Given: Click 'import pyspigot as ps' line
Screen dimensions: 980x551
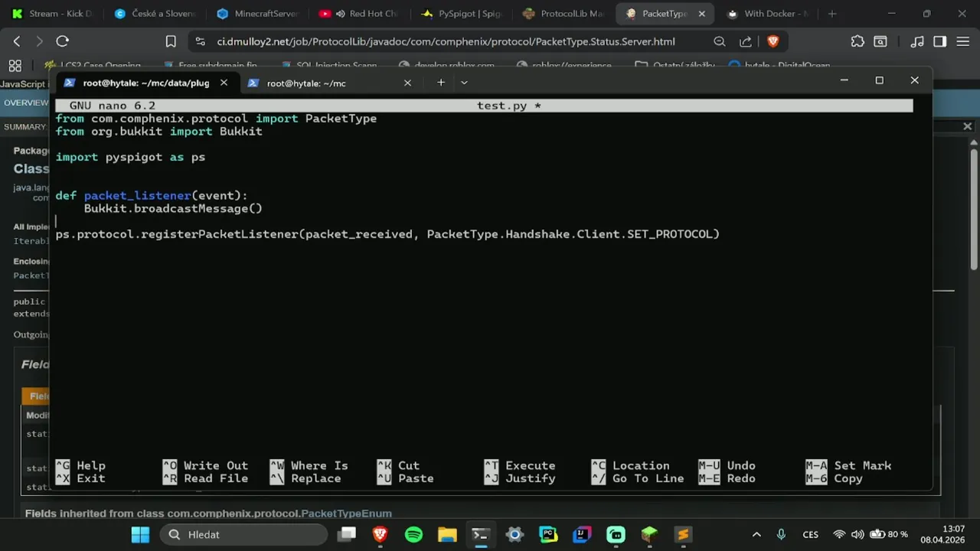Looking at the screenshot, I should (130, 157).
